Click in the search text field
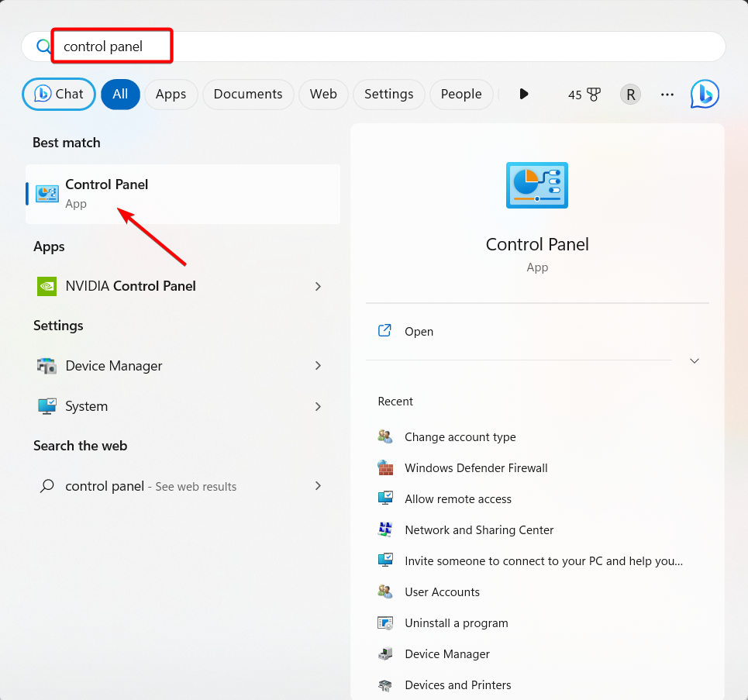 (x=374, y=47)
